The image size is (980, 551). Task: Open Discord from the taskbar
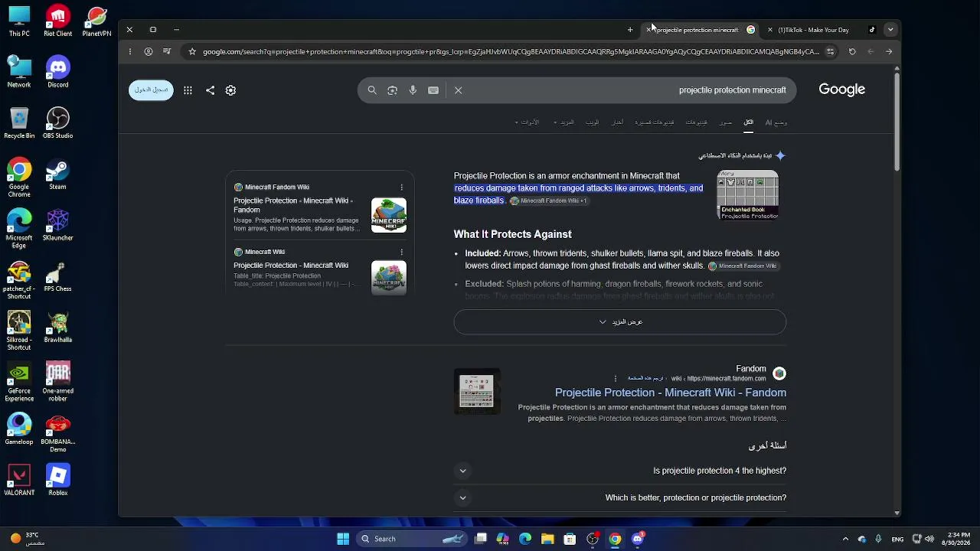click(x=638, y=539)
